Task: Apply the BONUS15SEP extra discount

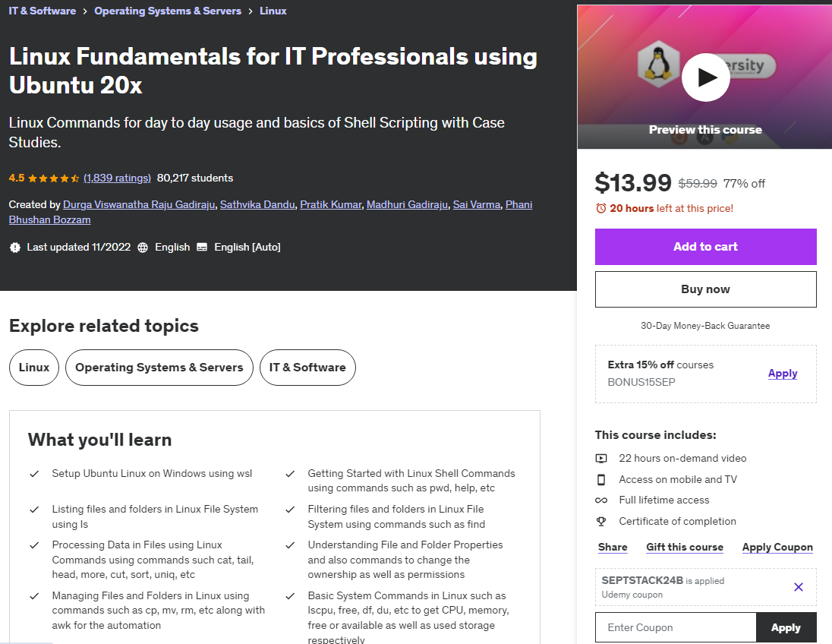Action: 783,373
